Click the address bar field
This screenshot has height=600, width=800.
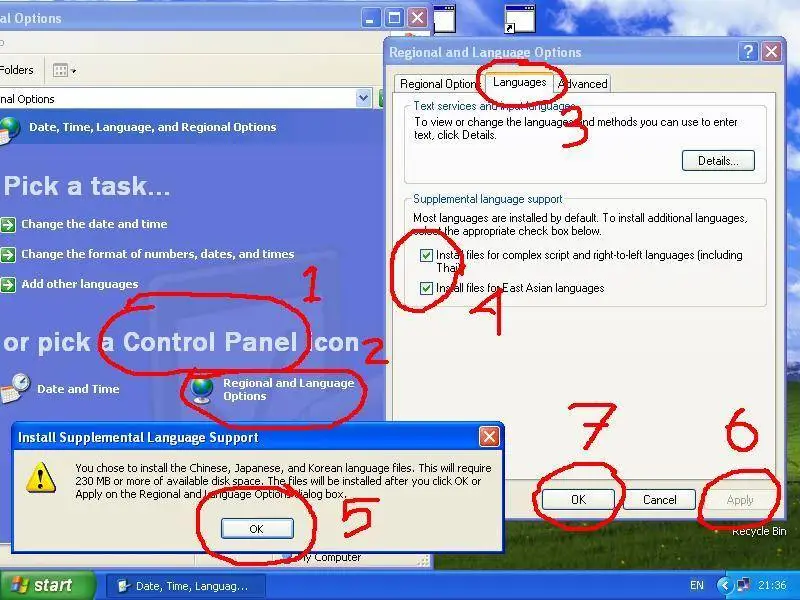[x=178, y=98]
